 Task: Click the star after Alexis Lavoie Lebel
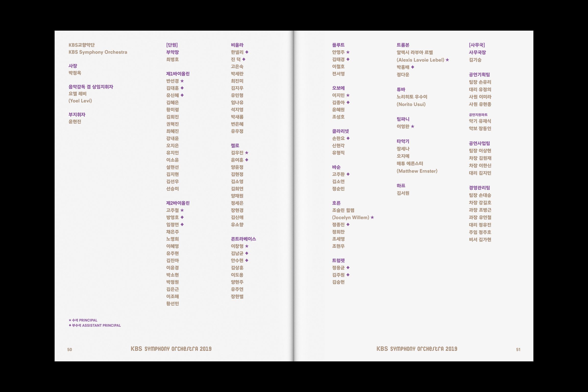(x=447, y=60)
